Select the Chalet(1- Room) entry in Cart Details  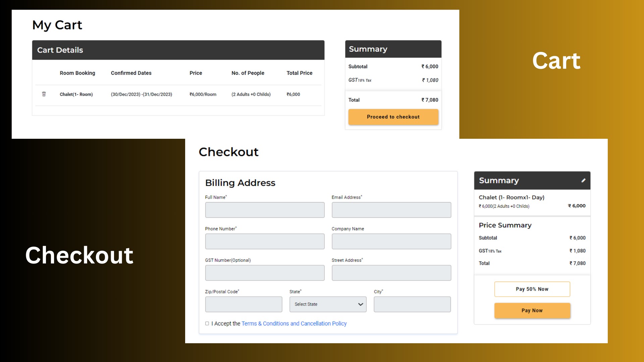point(76,94)
